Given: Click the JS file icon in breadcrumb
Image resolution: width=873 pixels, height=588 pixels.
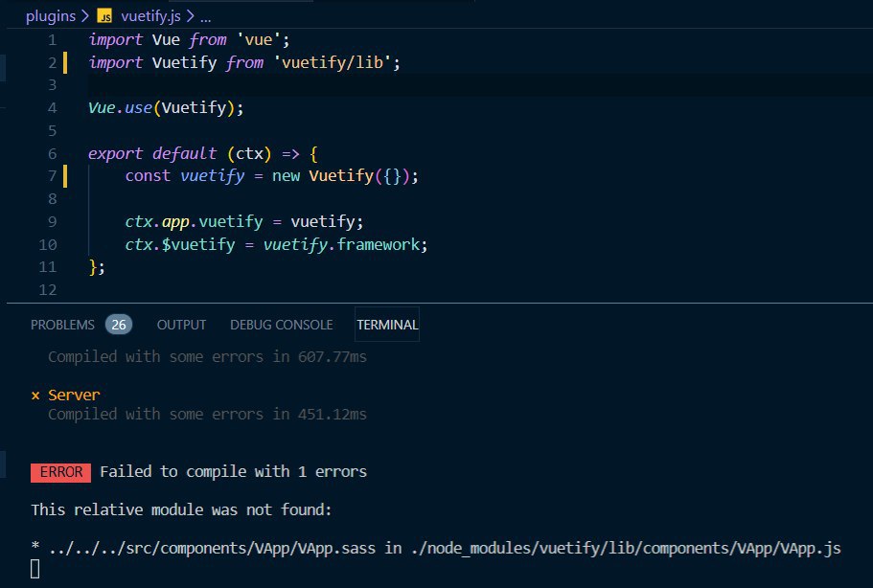Looking at the screenshot, I should pos(104,16).
